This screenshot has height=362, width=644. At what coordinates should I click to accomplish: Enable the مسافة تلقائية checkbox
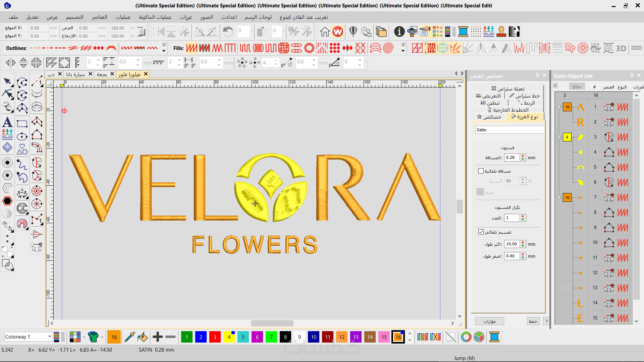point(481,171)
